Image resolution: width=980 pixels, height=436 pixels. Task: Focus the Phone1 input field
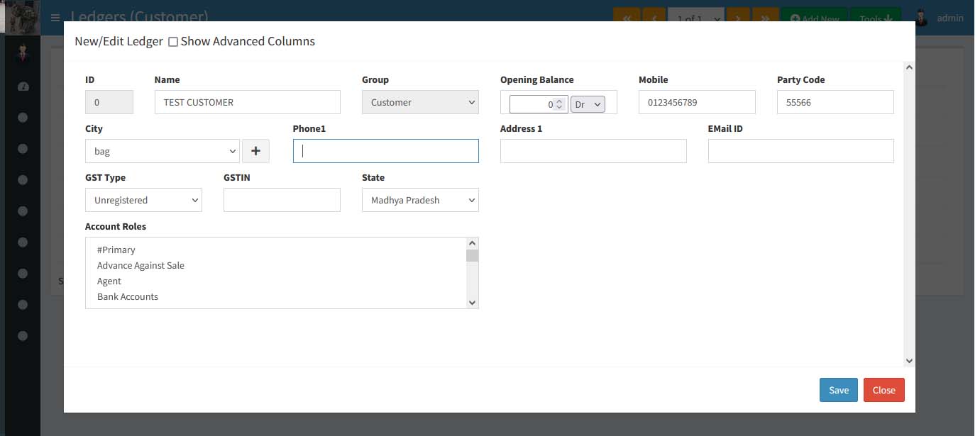[386, 151]
